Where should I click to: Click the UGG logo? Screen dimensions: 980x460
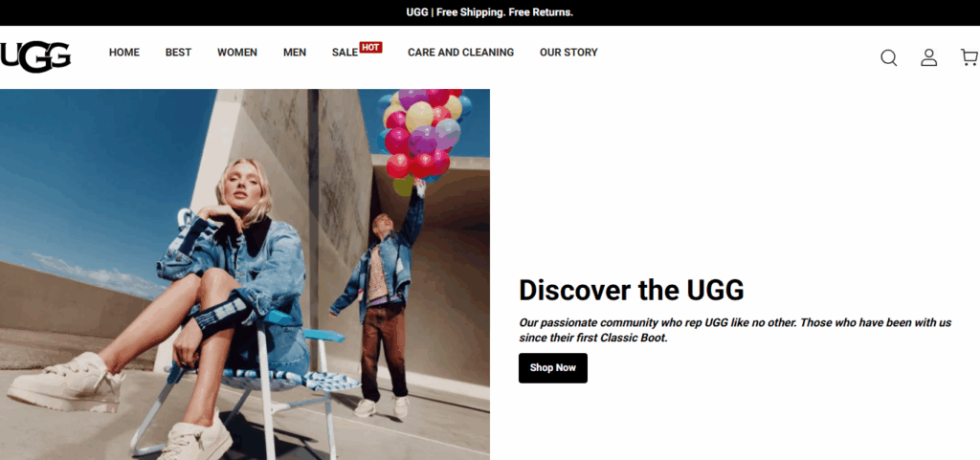click(35, 57)
